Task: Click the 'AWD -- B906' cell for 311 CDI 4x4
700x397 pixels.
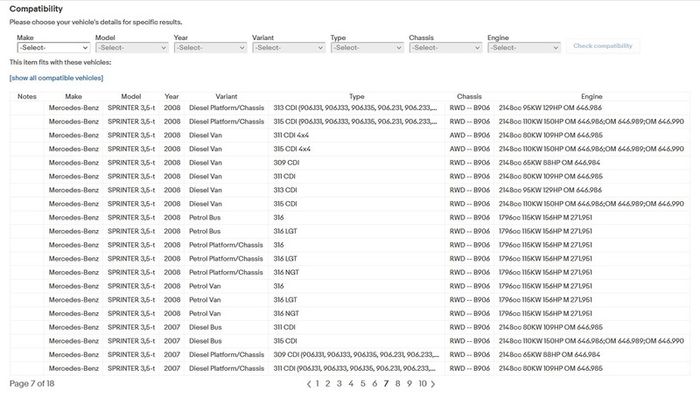Action: (470, 135)
